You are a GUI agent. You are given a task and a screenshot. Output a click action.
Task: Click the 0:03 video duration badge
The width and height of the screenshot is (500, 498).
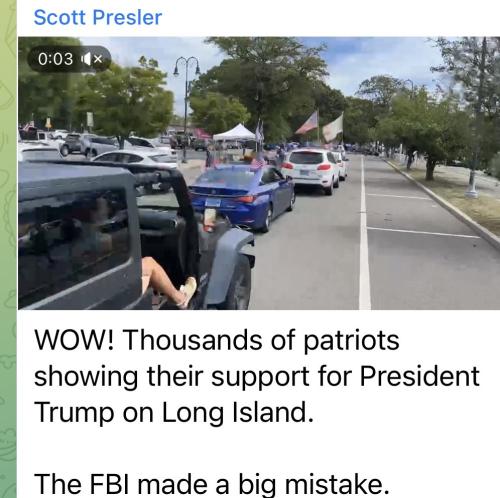(69, 59)
